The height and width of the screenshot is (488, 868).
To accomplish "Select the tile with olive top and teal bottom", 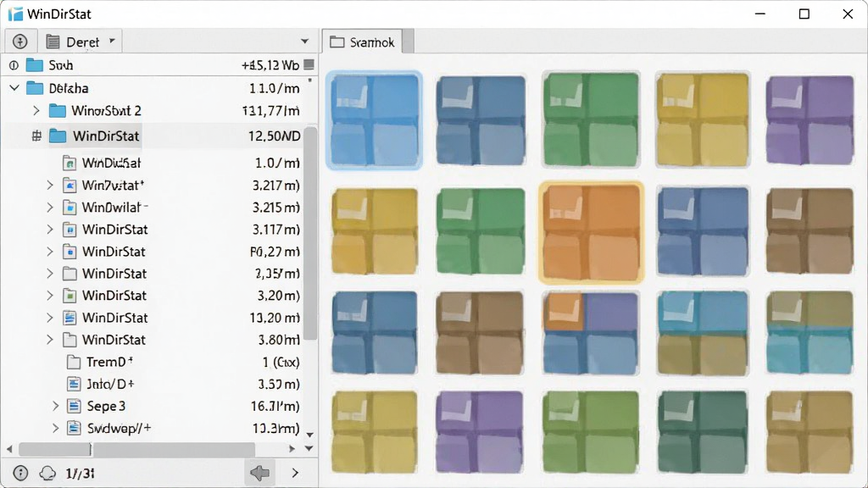I will (810, 332).
